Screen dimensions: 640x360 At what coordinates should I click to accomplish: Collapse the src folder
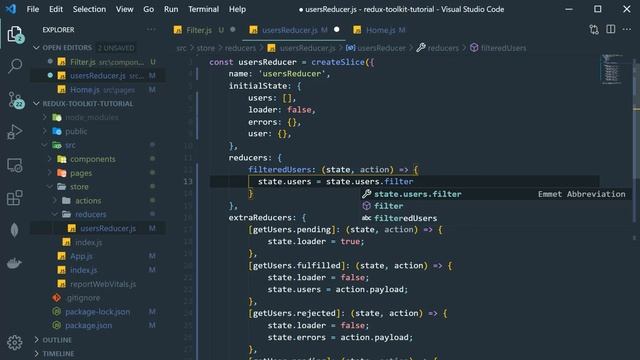pos(70,145)
